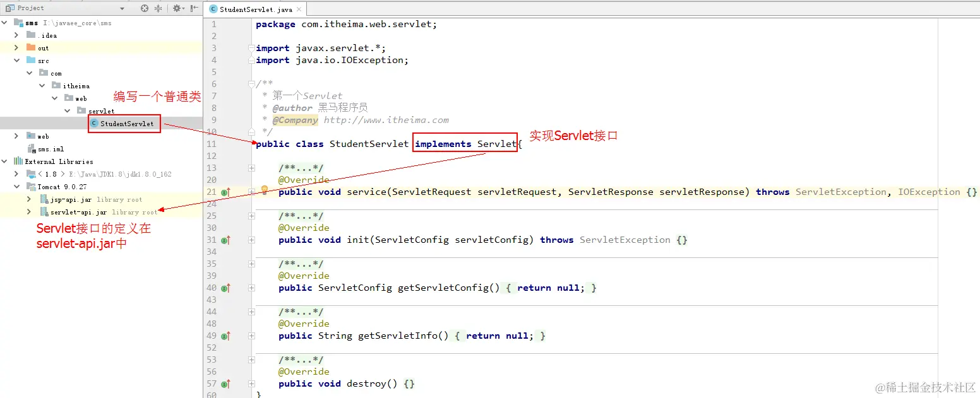The image size is (980, 398).
Task: Expand the folded service method body, line 21
Action: click(x=251, y=192)
